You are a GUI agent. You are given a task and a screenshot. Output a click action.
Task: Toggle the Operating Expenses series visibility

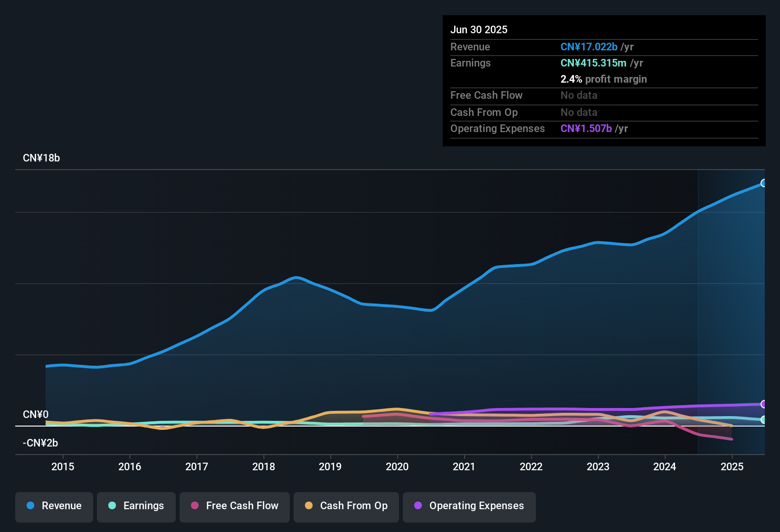tap(469, 506)
